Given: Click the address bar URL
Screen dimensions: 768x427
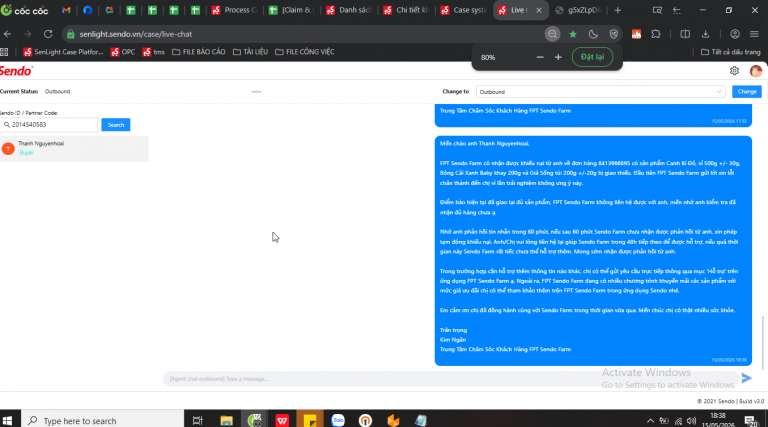Looking at the screenshot, I should pos(136,34).
